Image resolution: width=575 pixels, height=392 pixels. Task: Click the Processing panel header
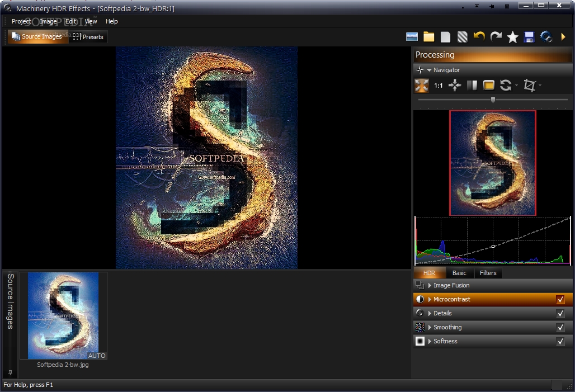tap(492, 55)
